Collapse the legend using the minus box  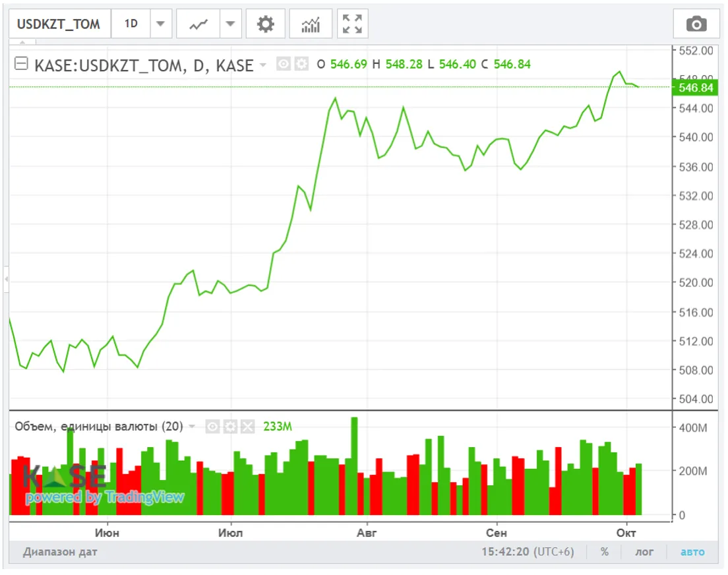click(x=21, y=64)
